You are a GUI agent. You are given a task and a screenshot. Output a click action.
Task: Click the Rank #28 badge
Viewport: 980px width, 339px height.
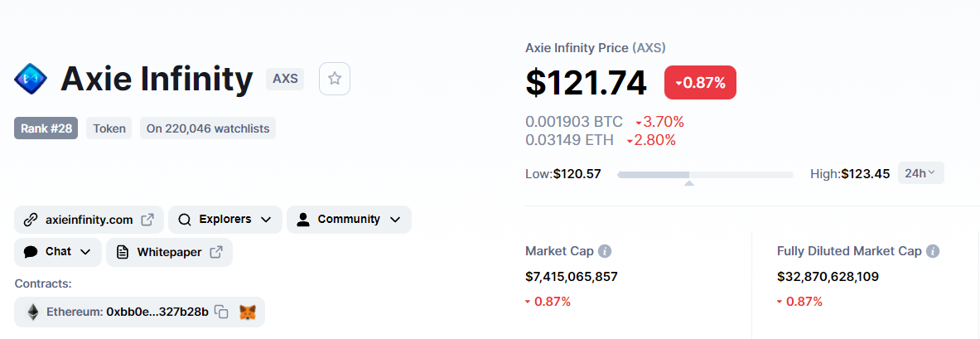point(46,128)
